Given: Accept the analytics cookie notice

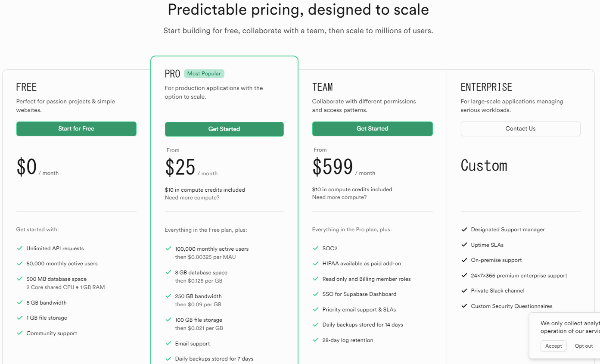Looking at the screenshot, I should click(x=553, y=346).
